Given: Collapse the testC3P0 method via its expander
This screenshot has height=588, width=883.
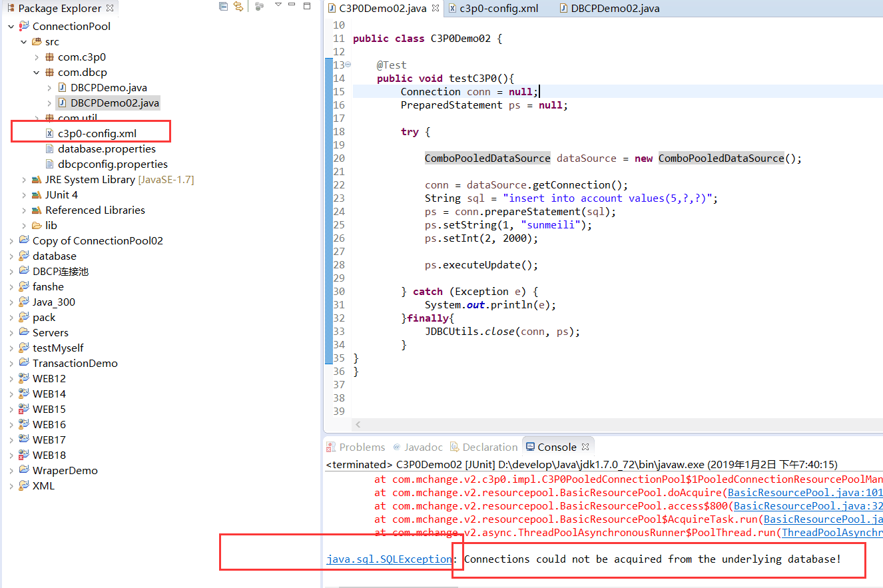Looking at the screenshot, I should pyautogui.click(x=348, y=65).
